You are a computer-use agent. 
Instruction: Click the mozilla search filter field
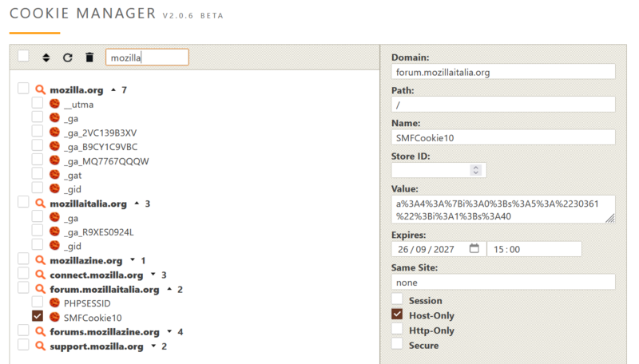click(x=147, y=57)
